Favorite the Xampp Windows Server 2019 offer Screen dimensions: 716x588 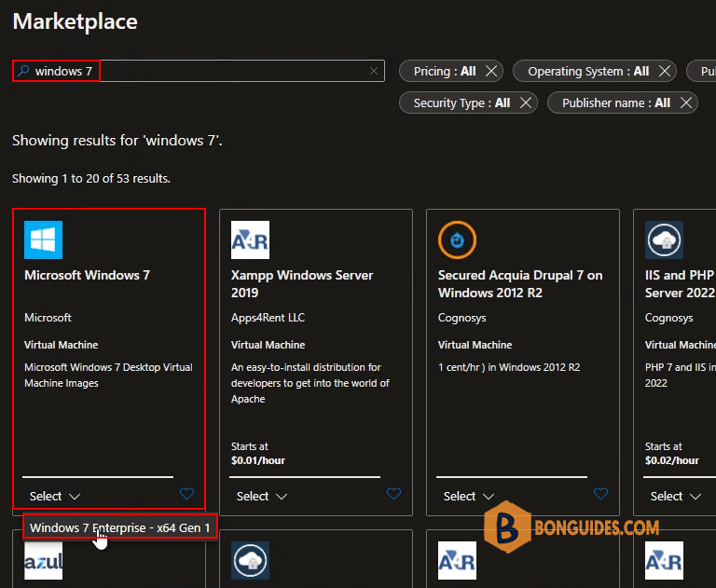coord(393,494)
